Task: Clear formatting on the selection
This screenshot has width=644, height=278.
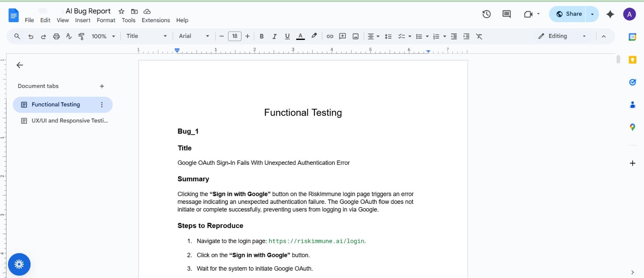Action: click(479, 36)
